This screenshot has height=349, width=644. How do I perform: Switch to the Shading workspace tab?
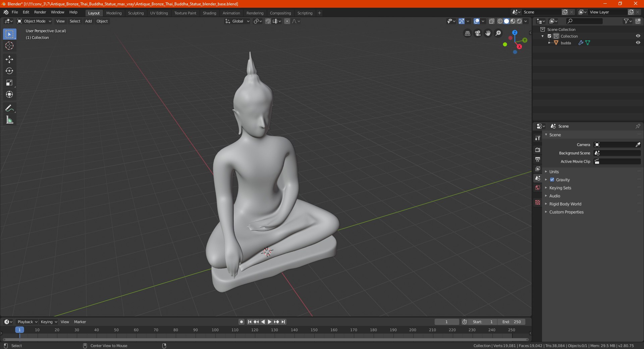click(209, 13)
